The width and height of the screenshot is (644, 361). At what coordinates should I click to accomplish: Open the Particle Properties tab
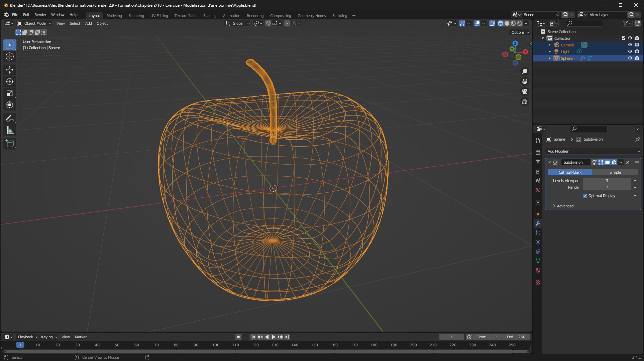pyautogui.click(x=538, y=233)
